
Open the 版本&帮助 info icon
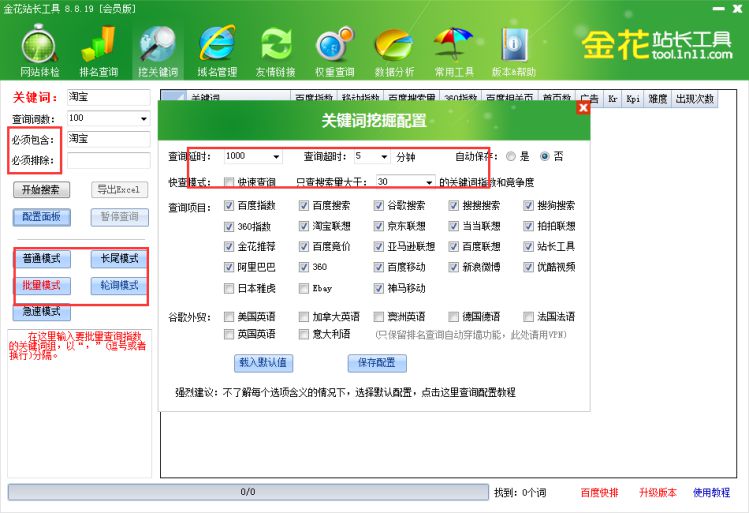click(x=514, y=52)
